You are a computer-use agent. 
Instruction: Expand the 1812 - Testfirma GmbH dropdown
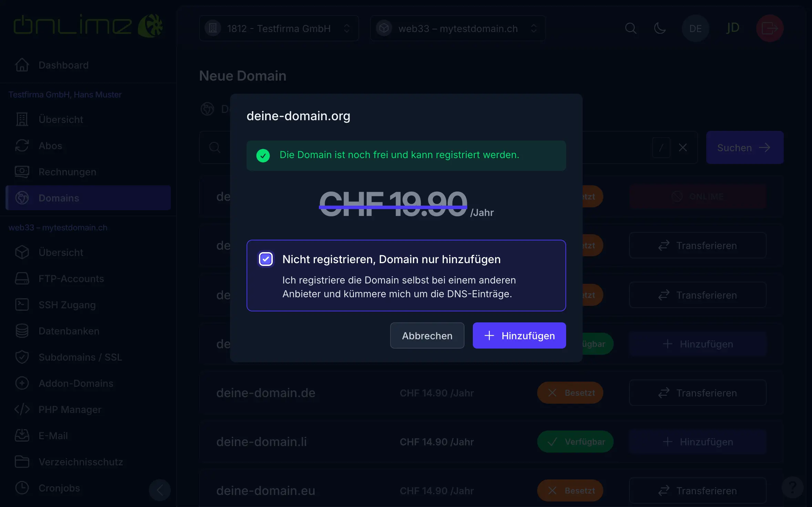(279, 28)
